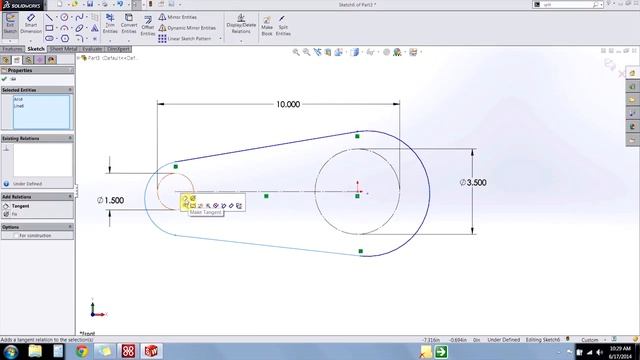640x360 pixels.
Task: Open the Convert Entities dropdown arrow
Action: tap(129, 41)
